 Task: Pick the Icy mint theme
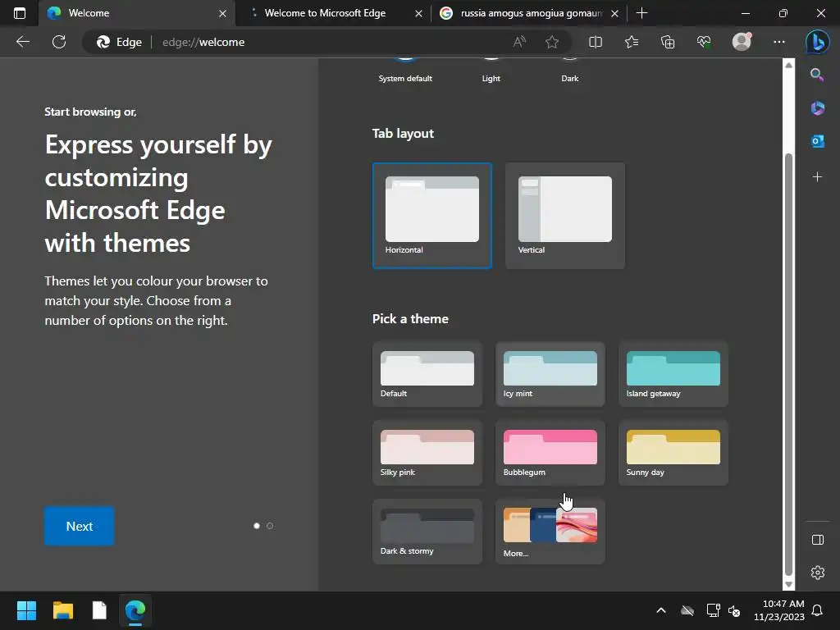550,374
